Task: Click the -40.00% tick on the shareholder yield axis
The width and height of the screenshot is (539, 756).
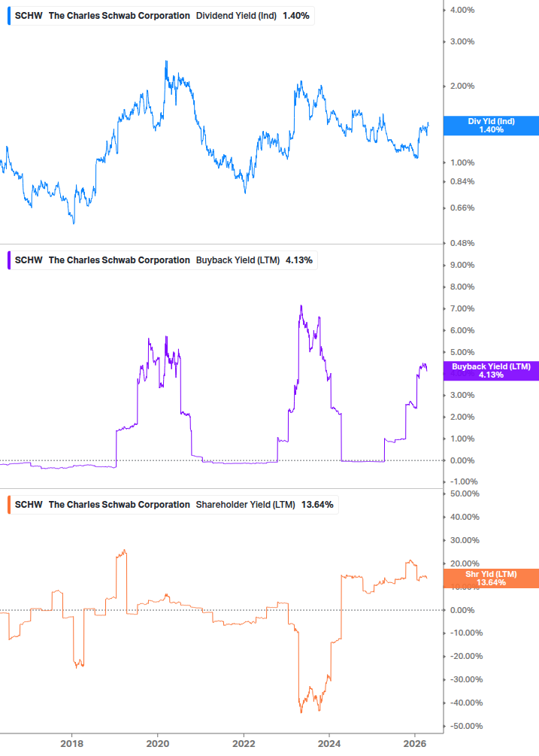Action: (x=466, y=703)
